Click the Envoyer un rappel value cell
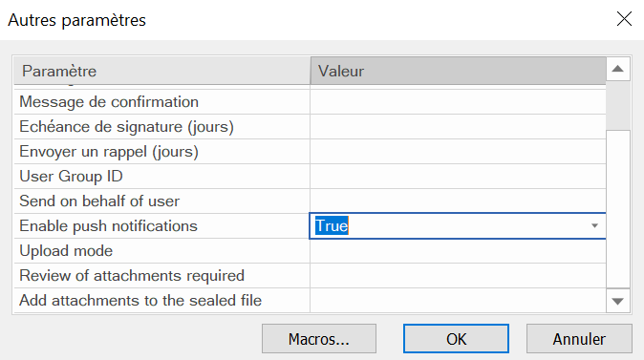Viewport: 644px width, 360px height. [458, 152]
